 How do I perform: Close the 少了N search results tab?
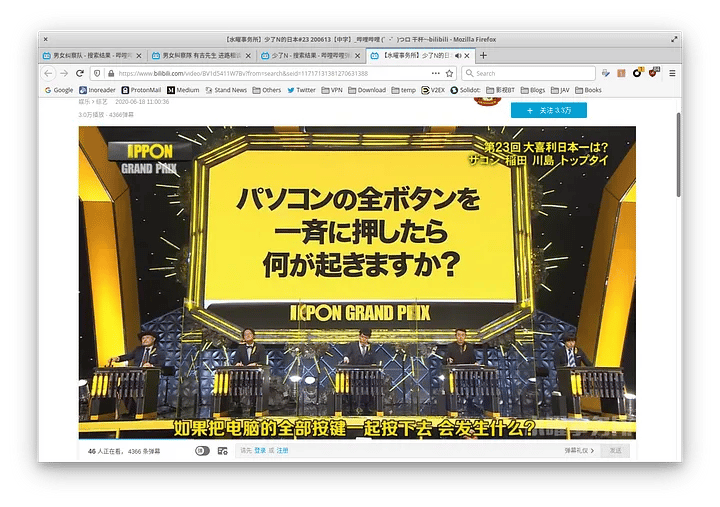click(x=357, y=56)
